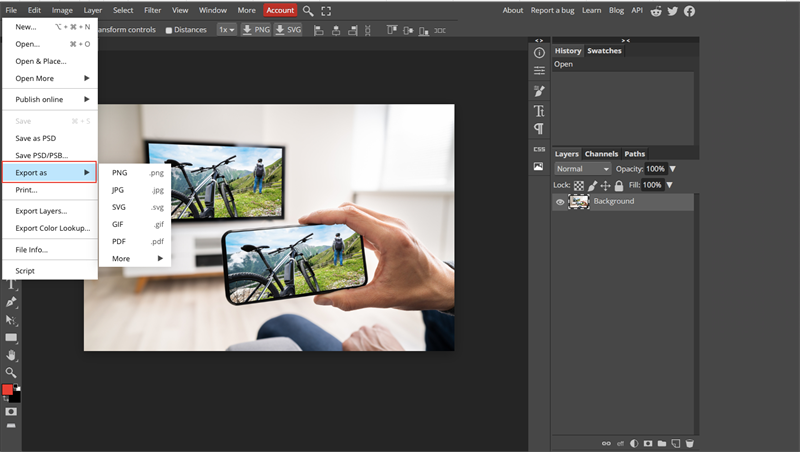Add adjustment layer half-circle icon

point(634,443)
